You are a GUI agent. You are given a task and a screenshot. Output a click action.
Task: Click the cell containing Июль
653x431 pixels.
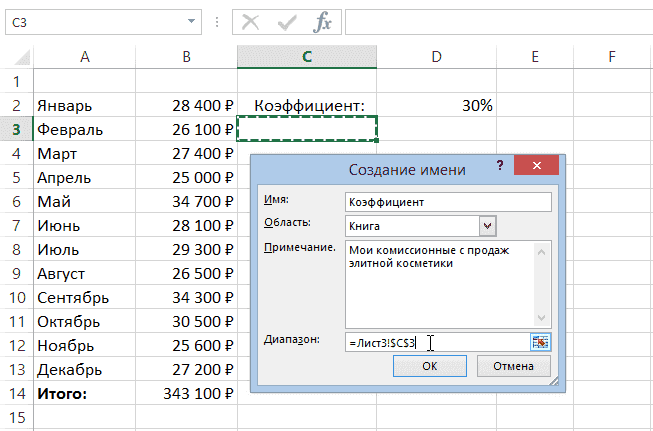coord(85,249)
